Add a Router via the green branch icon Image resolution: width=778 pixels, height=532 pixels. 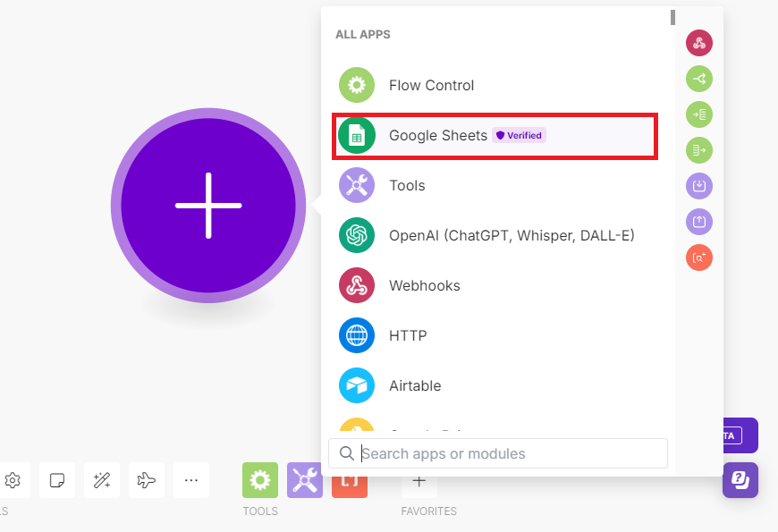tap(699, 79)
